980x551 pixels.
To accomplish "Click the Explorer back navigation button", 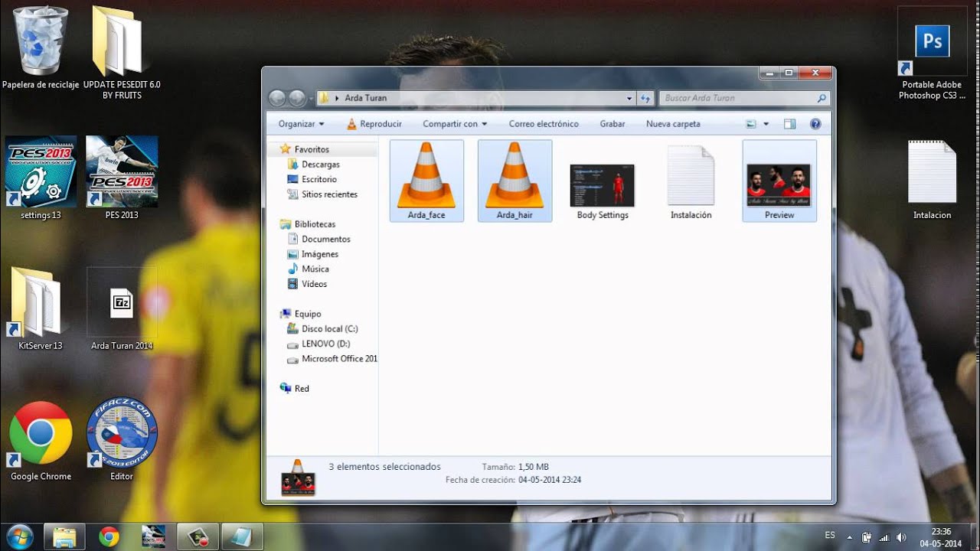I will coord(277,98).
